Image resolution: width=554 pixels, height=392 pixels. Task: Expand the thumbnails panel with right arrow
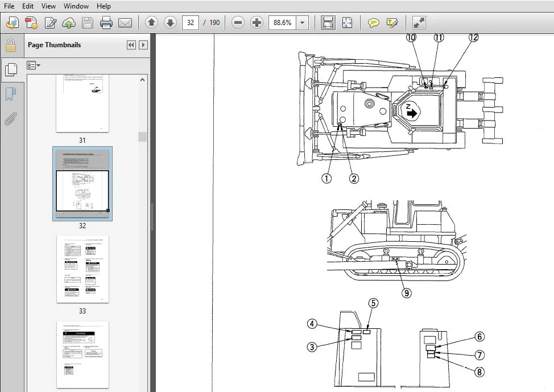coord(143,45)
